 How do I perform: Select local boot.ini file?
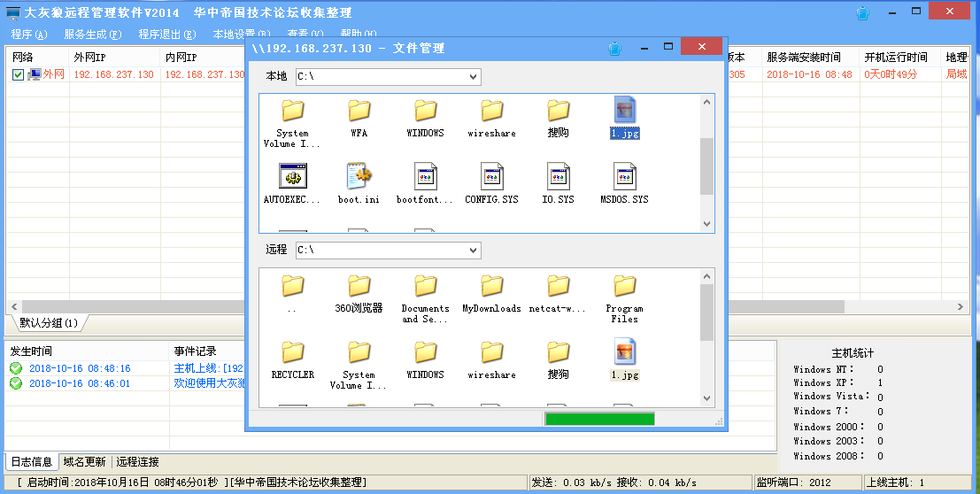[359, 184]
